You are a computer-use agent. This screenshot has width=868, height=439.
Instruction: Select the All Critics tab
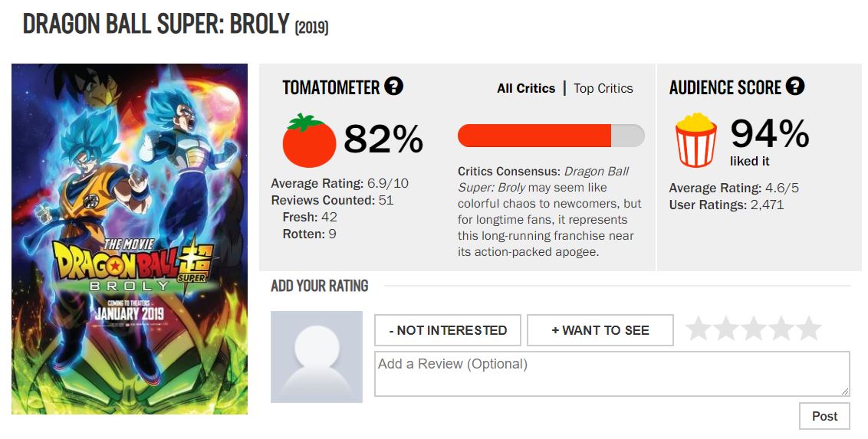pyautogui.click(x=526, y=88)
